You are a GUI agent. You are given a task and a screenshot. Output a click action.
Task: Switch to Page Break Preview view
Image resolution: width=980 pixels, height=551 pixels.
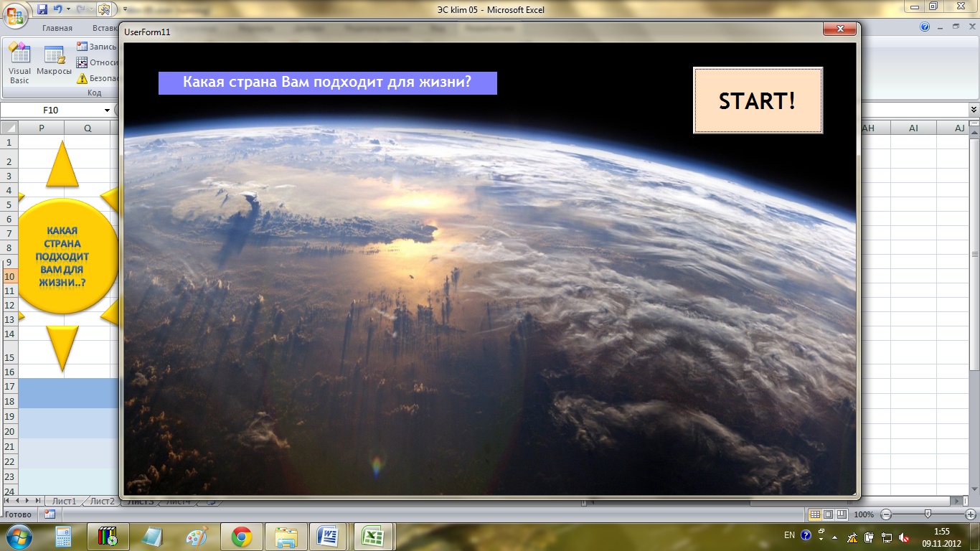point(842,514)
